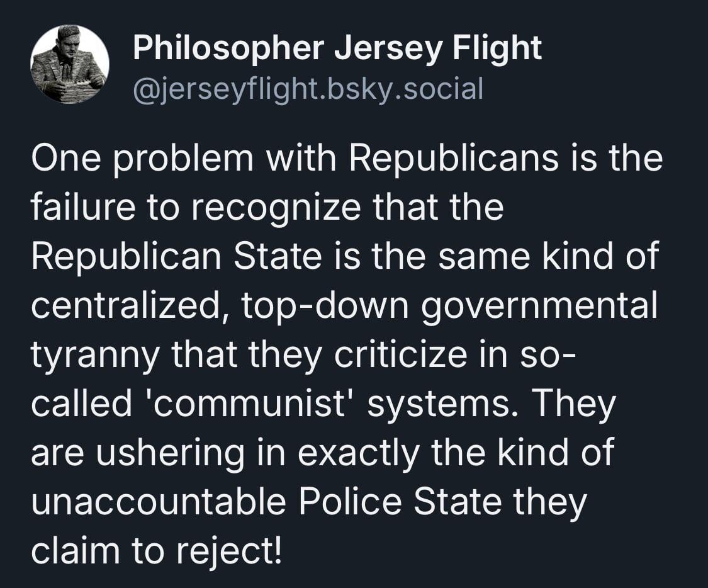
Task: Click the word 'Republicans' in the post
Action: (x=453, y=159)
